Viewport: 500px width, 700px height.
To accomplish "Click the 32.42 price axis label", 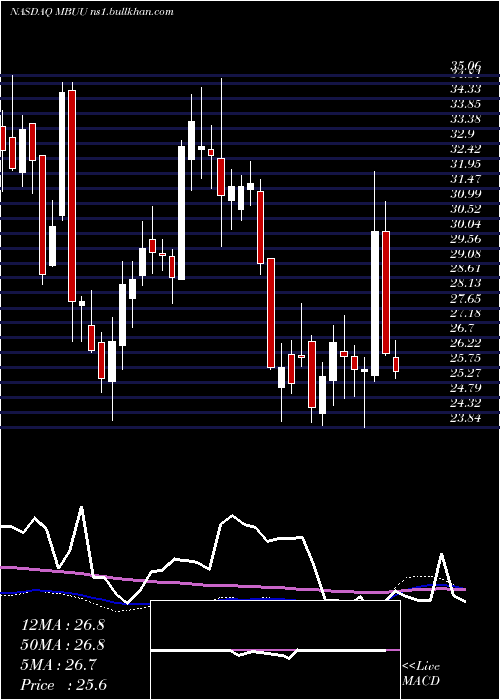I will (466, 149).
